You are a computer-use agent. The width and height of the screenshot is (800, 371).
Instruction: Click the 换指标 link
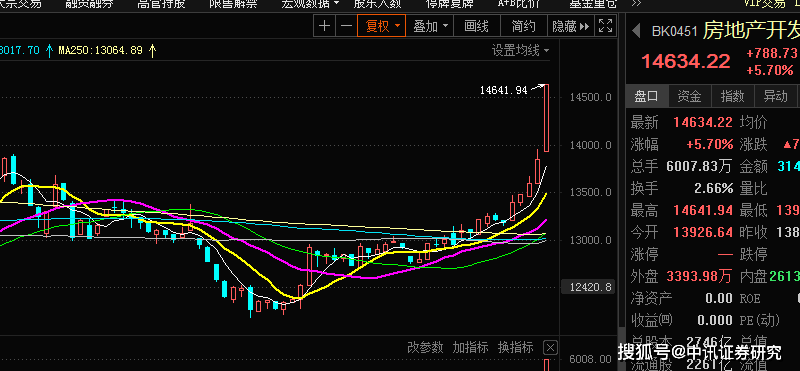click(x=515, y=348)
